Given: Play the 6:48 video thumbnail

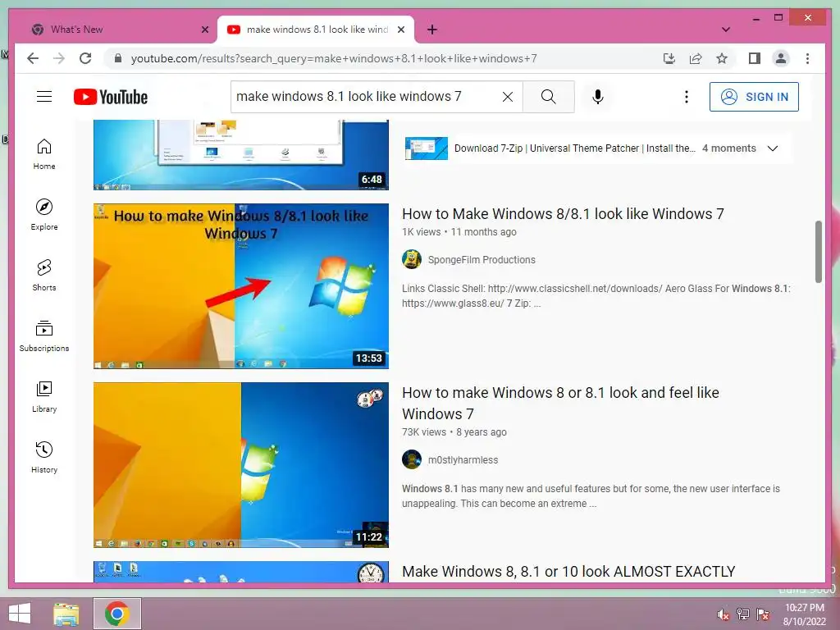Looking at the screenshot, I should click(241, 155).
